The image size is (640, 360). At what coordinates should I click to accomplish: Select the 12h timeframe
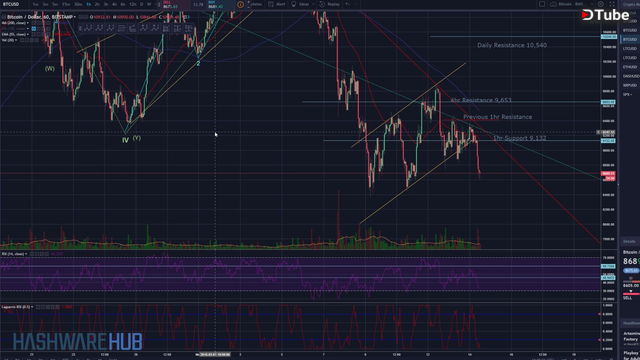(133, 4)
